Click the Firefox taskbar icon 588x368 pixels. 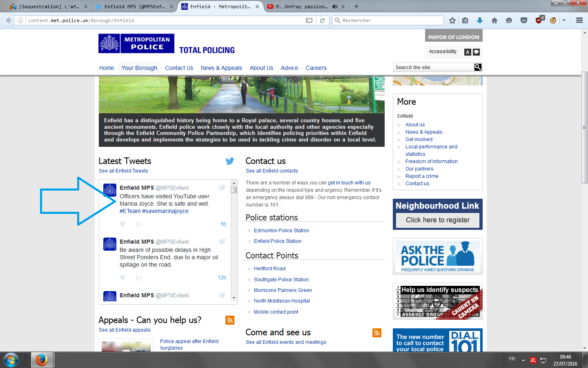tap(41, 360)
